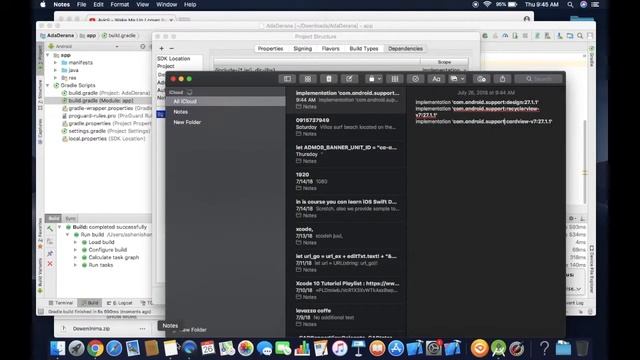Expand the manifests folder
The height and width of the screenshot is (360, 640).
click(x=56, y=62)
